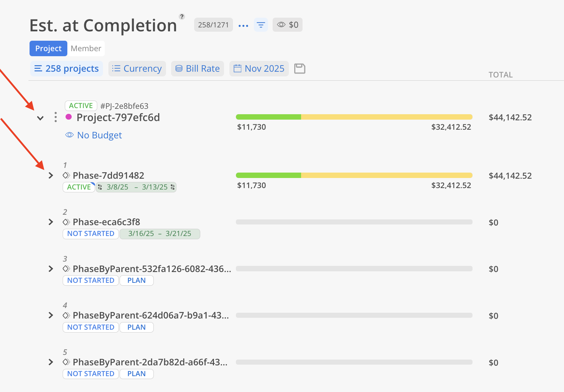Image resolution: width=564 pixels, height=392 pixels.
Task: Open the Currency grouping selector
Action: [137, 68]
